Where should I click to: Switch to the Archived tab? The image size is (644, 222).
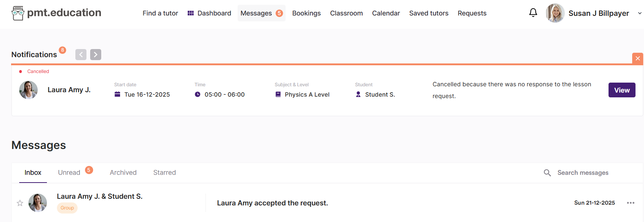click(123, 173)
